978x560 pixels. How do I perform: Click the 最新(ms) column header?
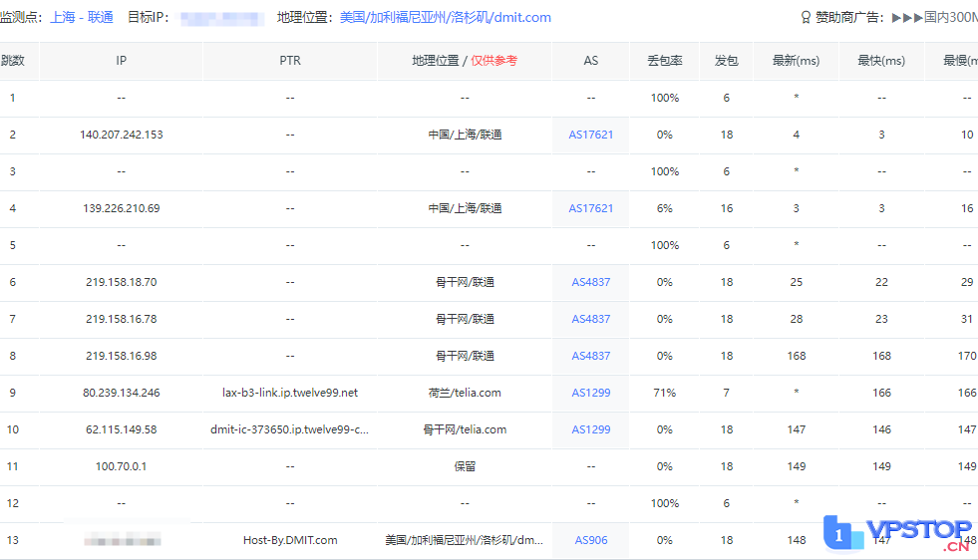pos(796,61)
